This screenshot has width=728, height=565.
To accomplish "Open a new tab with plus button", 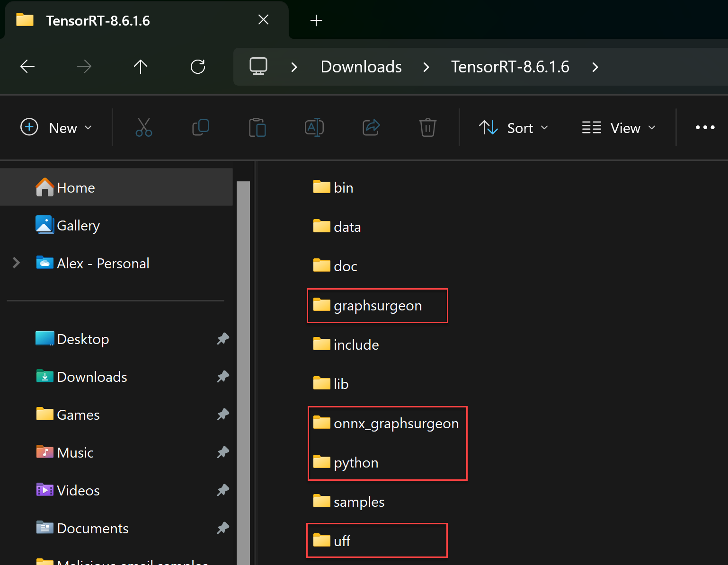I will (316, 20).
